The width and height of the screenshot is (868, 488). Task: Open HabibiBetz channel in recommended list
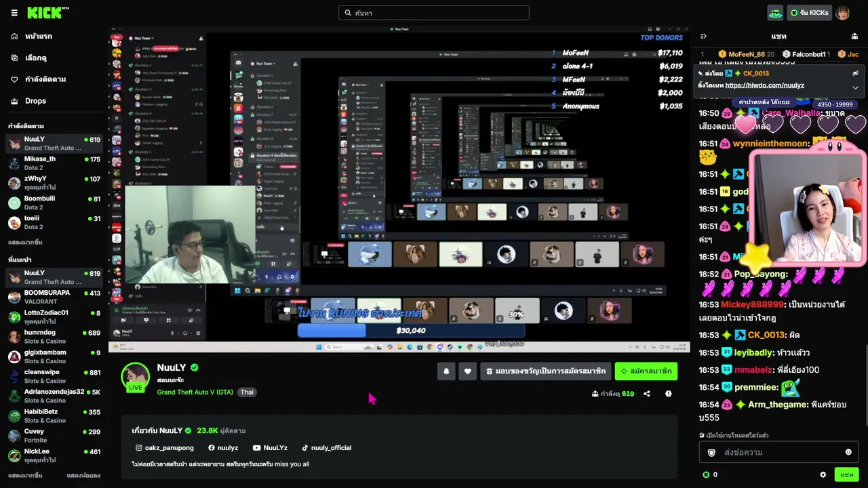pyautogui.click(x=54, y=415)
